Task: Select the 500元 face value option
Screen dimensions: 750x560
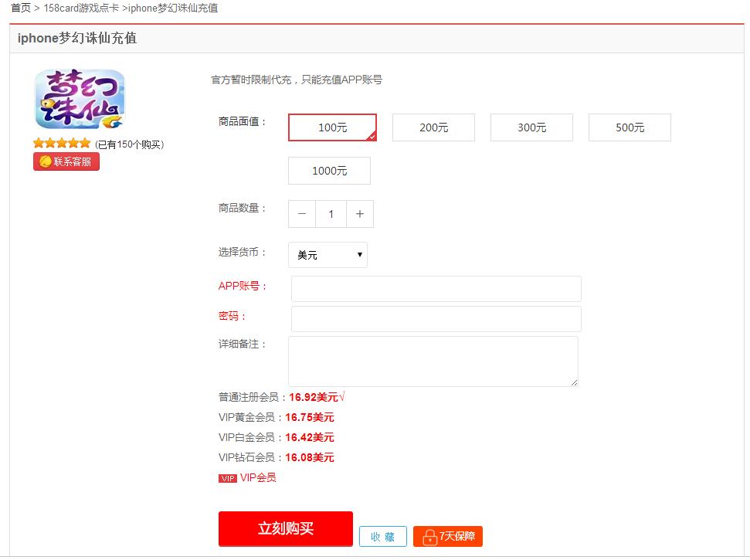Action: 630,127
